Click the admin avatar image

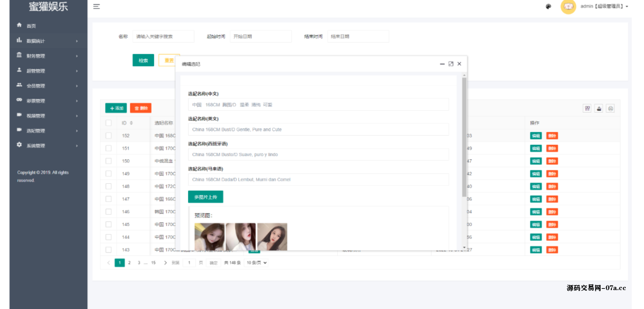pyautogui.click(x=568, y=6)
